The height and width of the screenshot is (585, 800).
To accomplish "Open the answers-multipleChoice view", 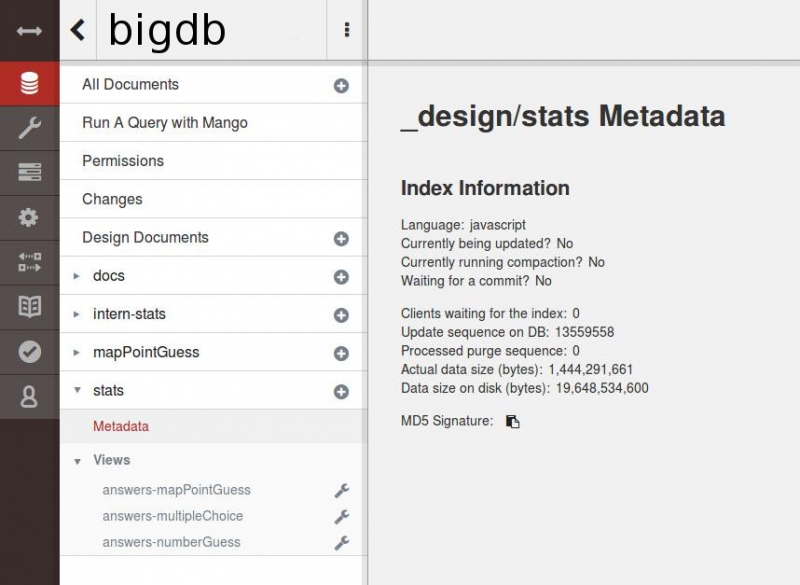I will (x=172, y=516).
